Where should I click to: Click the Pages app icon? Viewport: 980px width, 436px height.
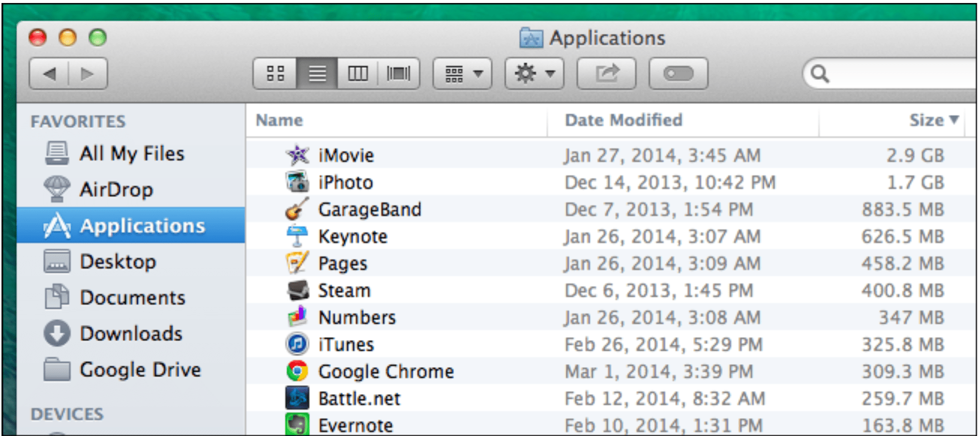tap(297, 263)
